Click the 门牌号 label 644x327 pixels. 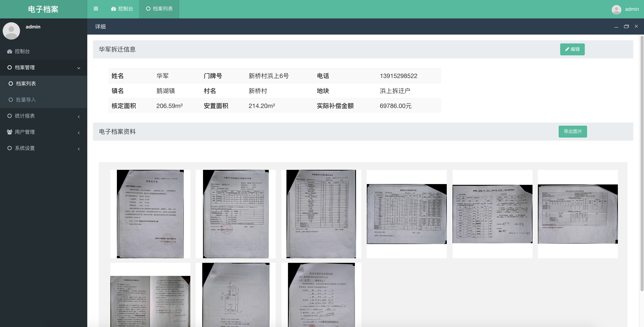(x=213, y=76)
